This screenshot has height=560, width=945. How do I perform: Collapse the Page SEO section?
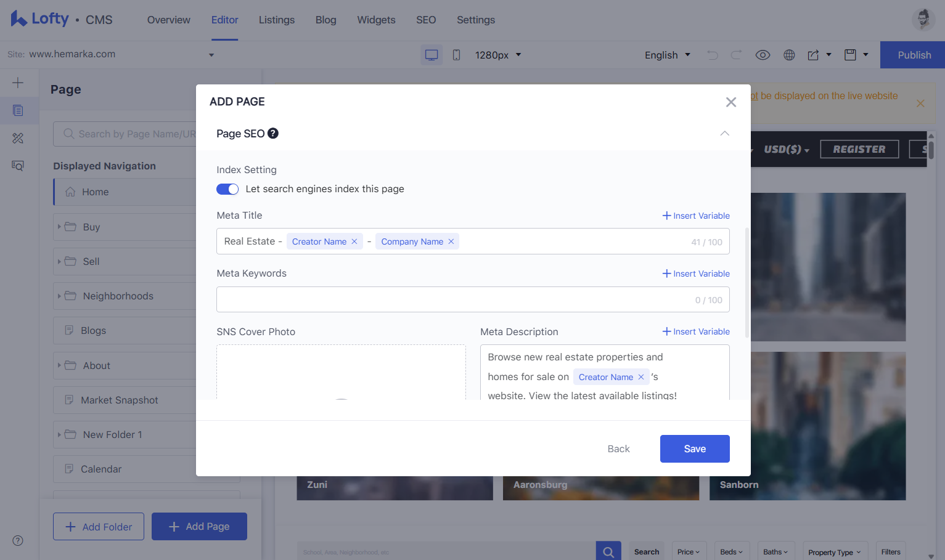click(725, 134)
